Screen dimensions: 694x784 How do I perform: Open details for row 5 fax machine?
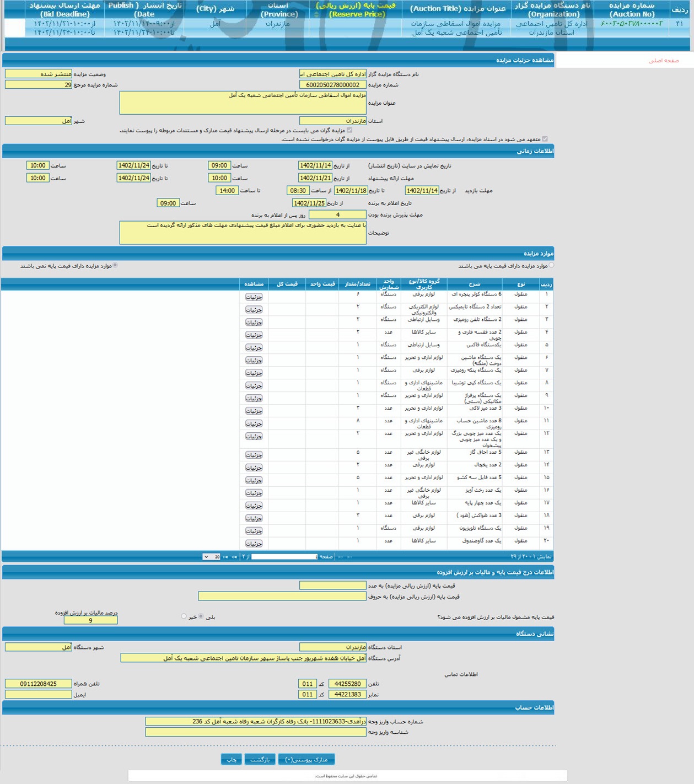click(254, 348)
